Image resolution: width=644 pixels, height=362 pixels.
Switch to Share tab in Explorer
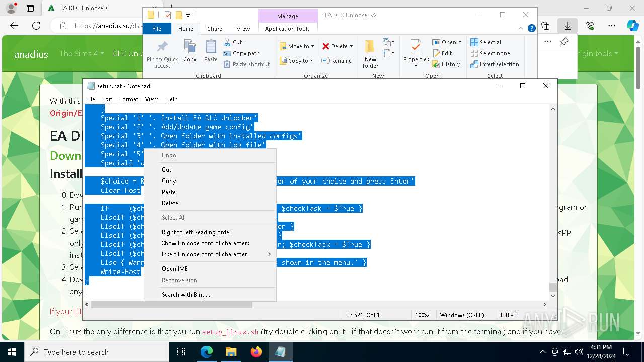click(215, 29)
